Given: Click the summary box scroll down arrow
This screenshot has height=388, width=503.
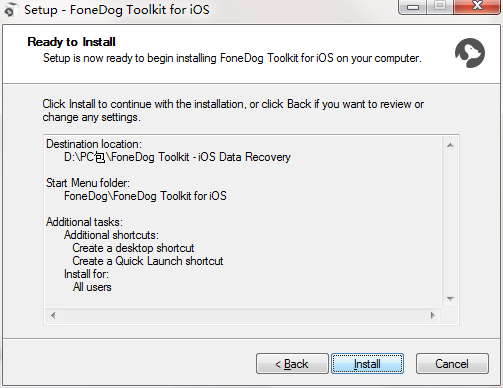Looking at the screenshot, I should pyautogui.click(x=450, y=299).
